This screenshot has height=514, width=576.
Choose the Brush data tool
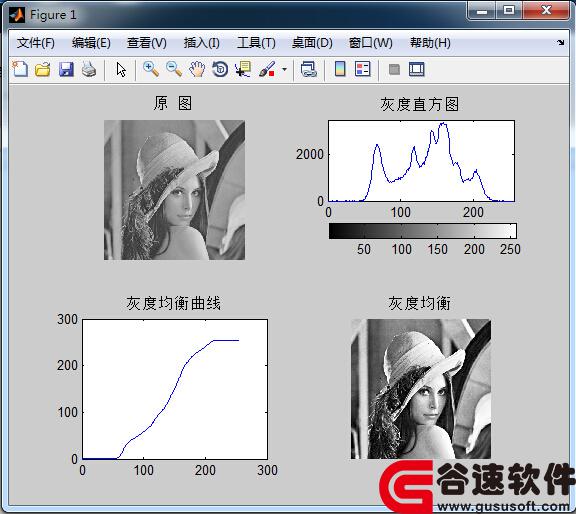tap(267, 69)
